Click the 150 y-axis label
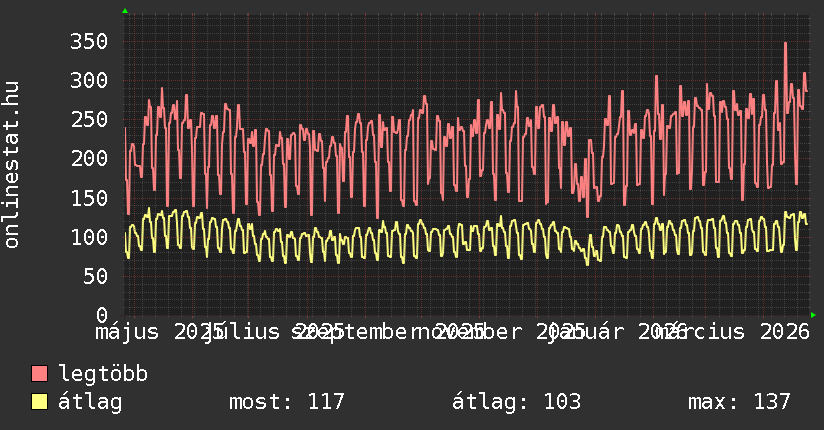This screenshot has height=430, width=824. 88,198
